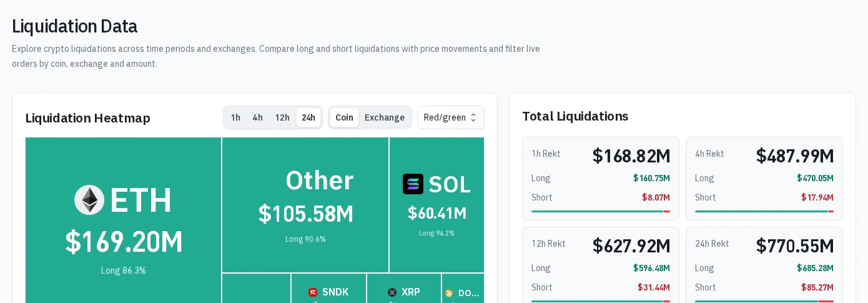Click the XRP heatmap tile label

411,292
